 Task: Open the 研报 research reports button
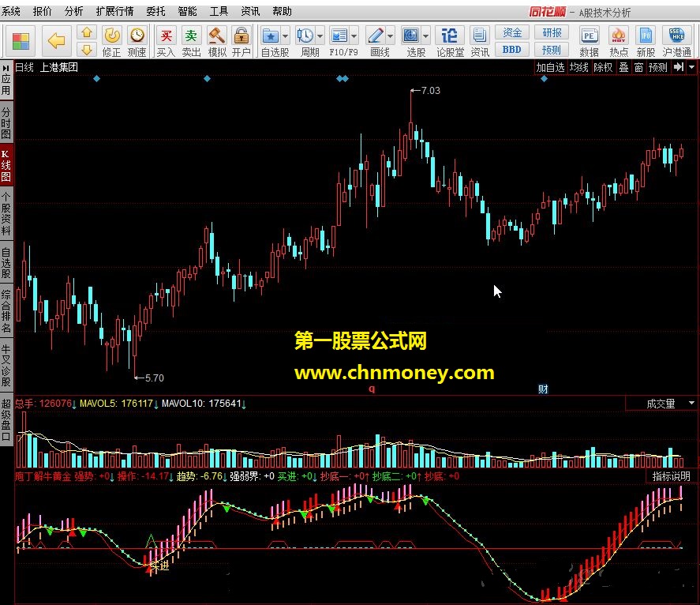tap(552, 32)
